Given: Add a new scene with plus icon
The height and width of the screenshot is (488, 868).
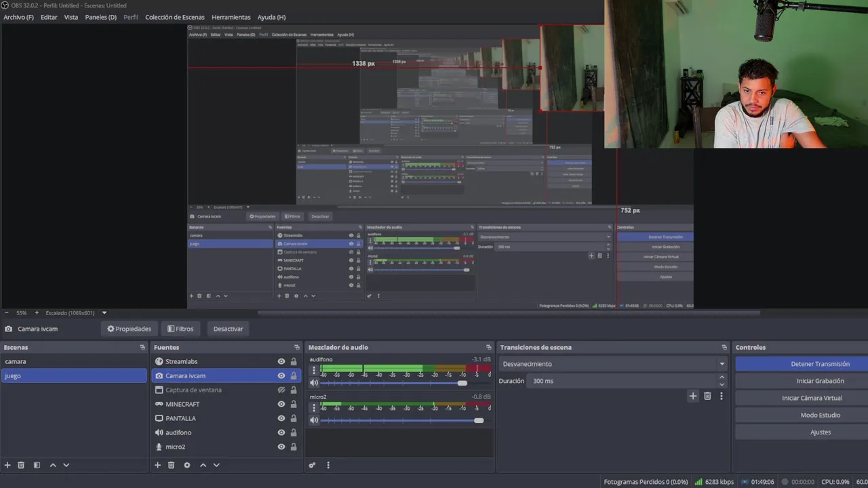Looking at the screenshot, I should coord(7,465).
